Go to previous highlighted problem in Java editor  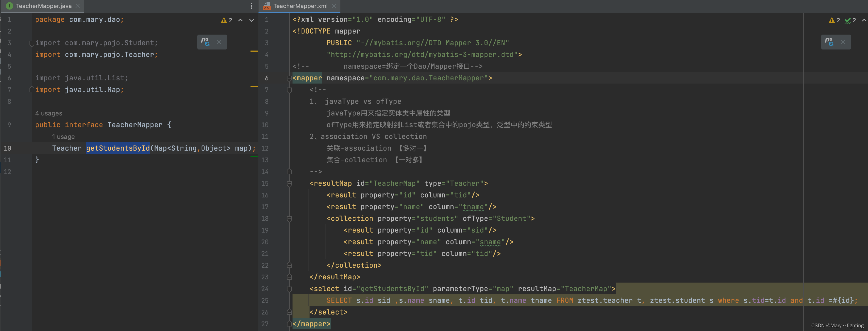click(x=241, y=20)
